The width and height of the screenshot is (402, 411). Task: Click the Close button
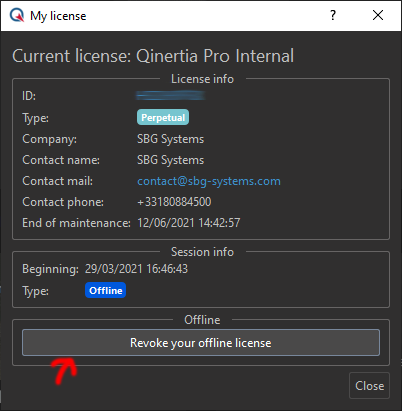tap(369, 386)
